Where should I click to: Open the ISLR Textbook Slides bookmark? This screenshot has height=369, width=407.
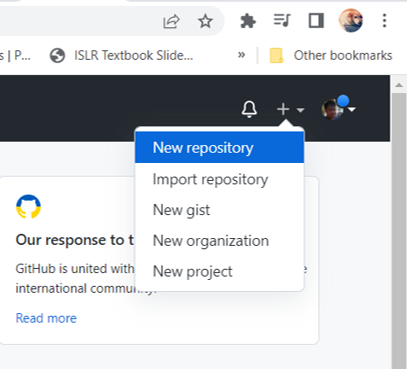(x=121, y=55)
